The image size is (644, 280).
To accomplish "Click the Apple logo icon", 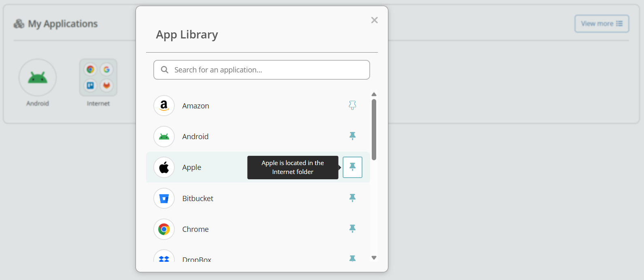I will 164,168.
